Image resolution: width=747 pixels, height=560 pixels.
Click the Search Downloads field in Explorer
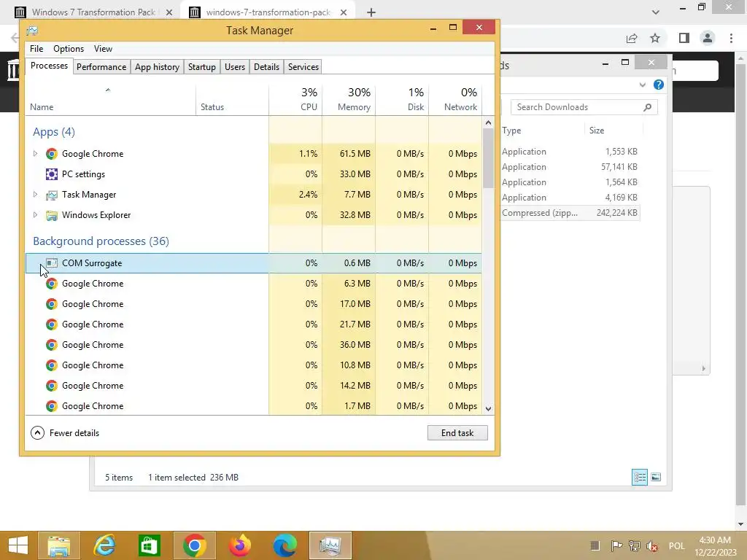[x=584, y=107]
